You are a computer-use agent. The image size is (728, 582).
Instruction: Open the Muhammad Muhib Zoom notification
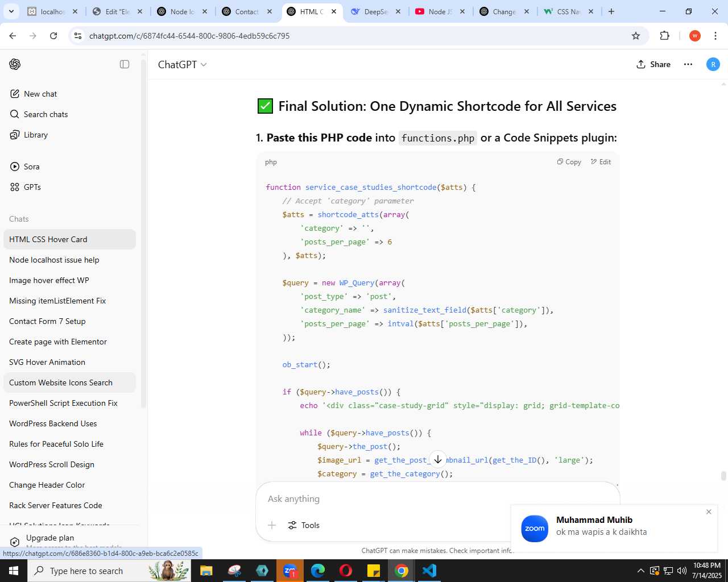pyautogui.click(x=614, y=528)
